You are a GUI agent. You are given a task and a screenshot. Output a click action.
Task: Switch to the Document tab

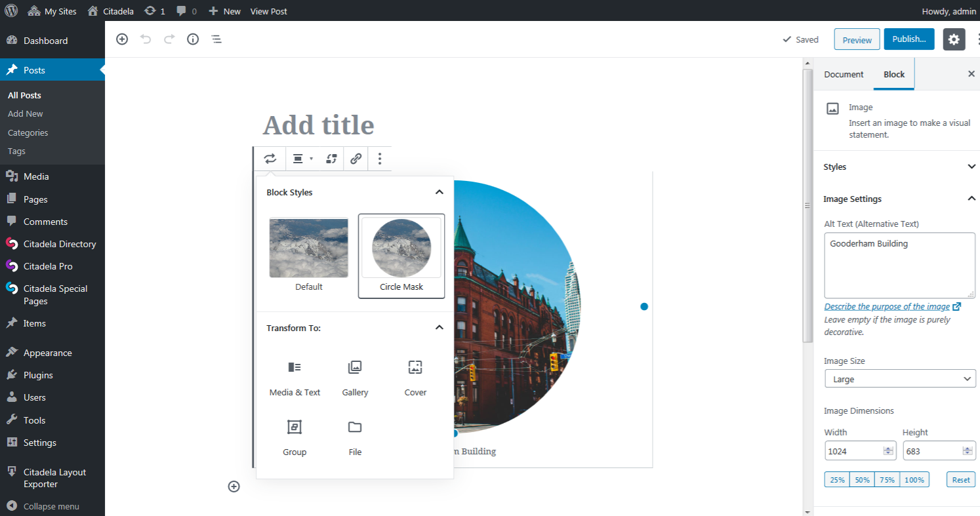(x=844, y=74)
